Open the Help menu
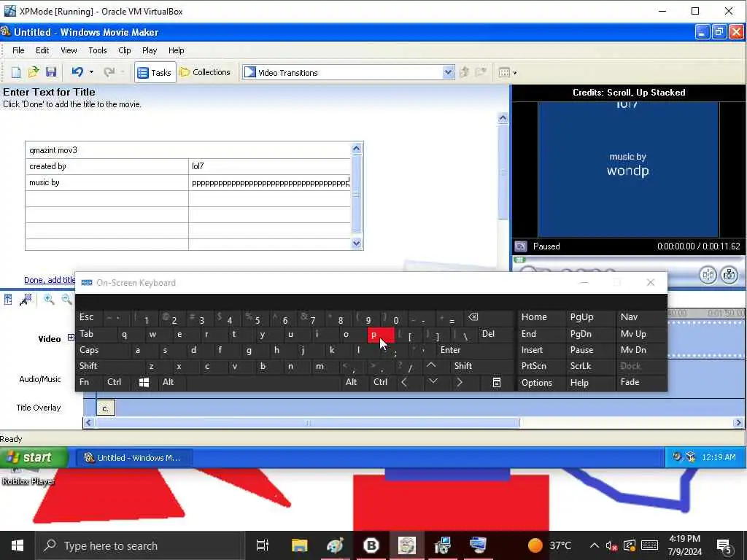The width and height of the screenshot is (747, 560). point(176,50)
